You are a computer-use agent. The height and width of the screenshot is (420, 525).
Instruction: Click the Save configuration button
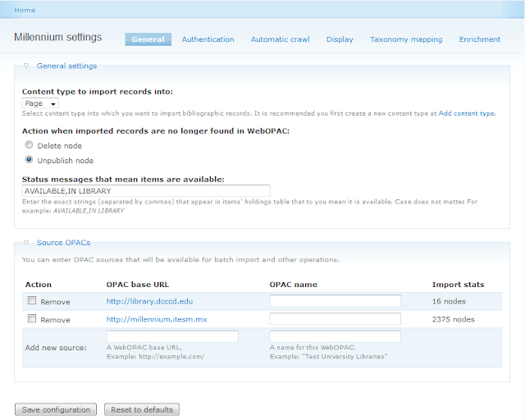pos(56,409)
